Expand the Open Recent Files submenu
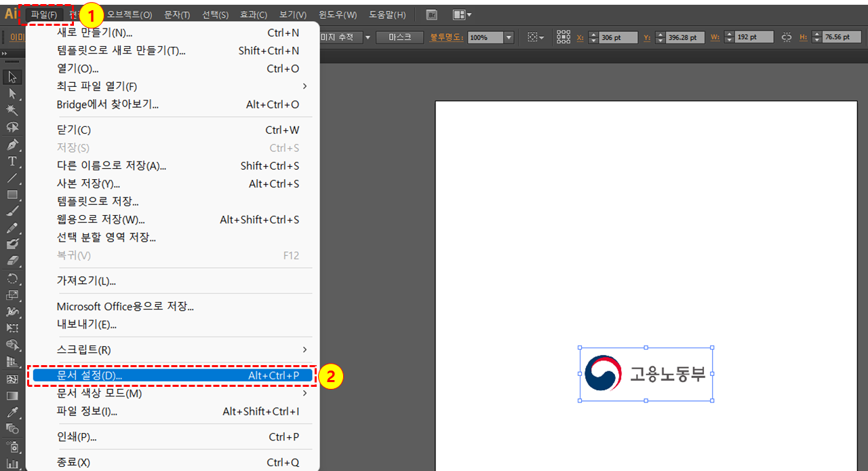Viewport: 868px width, 471px height. [x=304, y=86]
